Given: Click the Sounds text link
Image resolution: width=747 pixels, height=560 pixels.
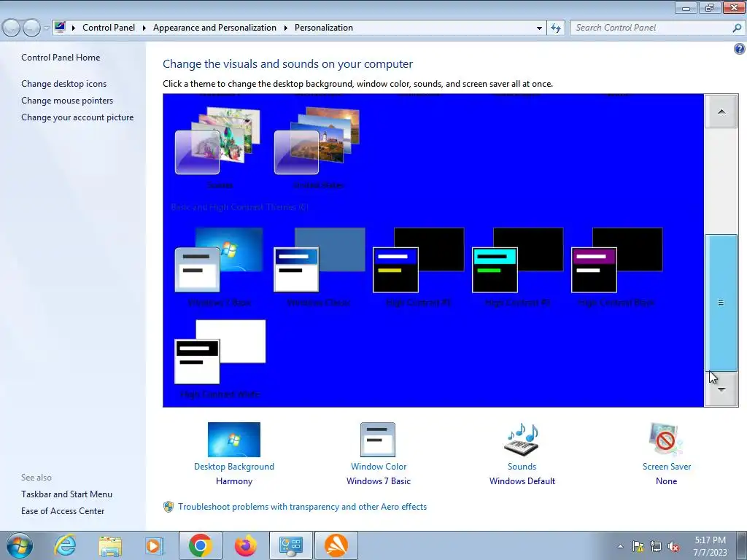Looking at the screenshot, I should click(522, 467).
